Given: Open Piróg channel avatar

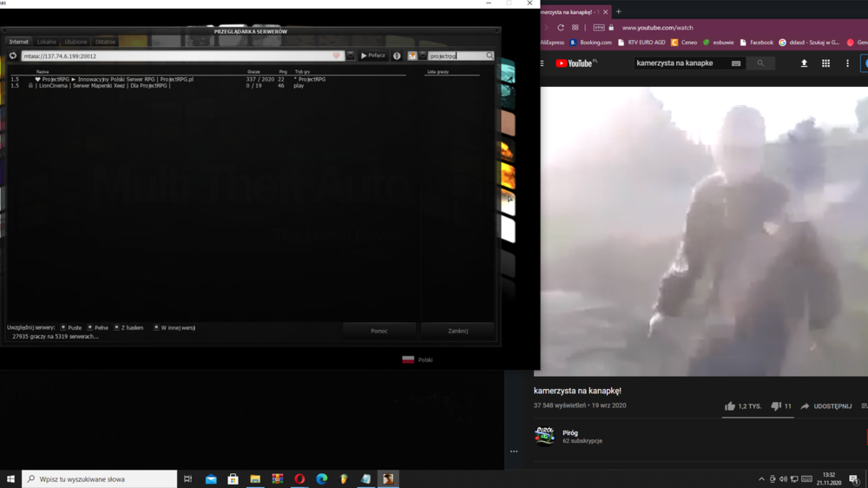Looking at the screenshot, I should coord(545,436).
